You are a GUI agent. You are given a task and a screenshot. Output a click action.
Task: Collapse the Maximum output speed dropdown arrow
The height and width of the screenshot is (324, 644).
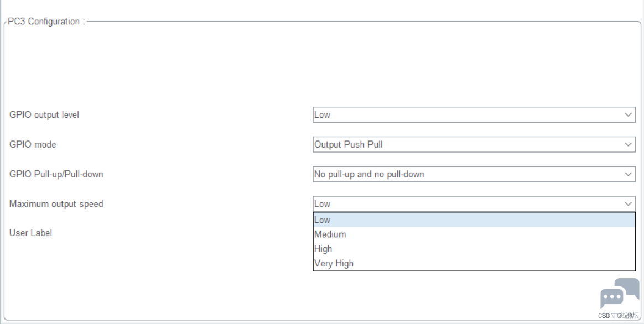point(628,203)
